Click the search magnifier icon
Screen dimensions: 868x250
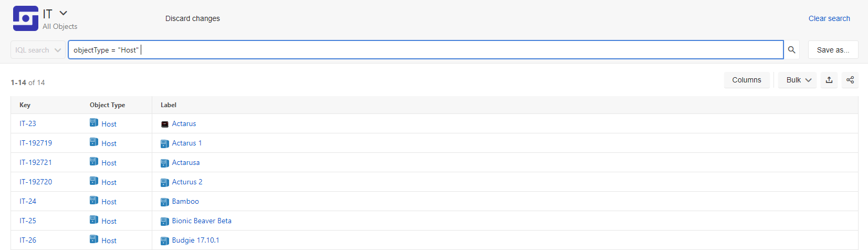click(x=791, y=50)
